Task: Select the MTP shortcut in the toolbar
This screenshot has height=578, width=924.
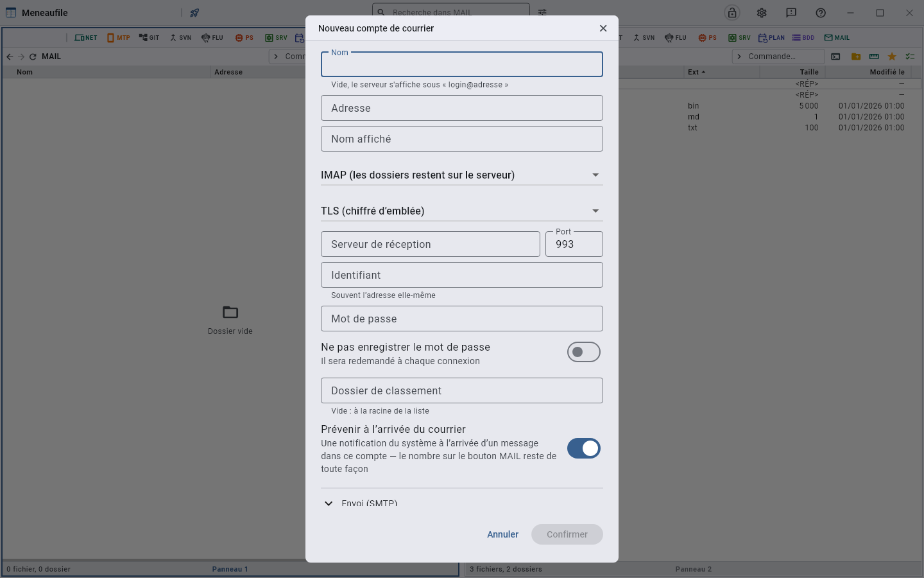Action: (x=119, y=38)
